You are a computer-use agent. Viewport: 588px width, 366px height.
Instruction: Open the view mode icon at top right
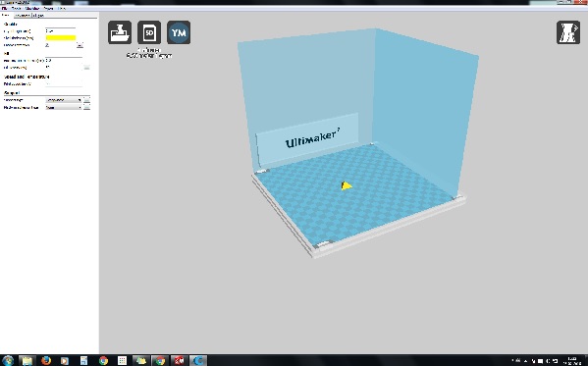[x=568, y=32]
